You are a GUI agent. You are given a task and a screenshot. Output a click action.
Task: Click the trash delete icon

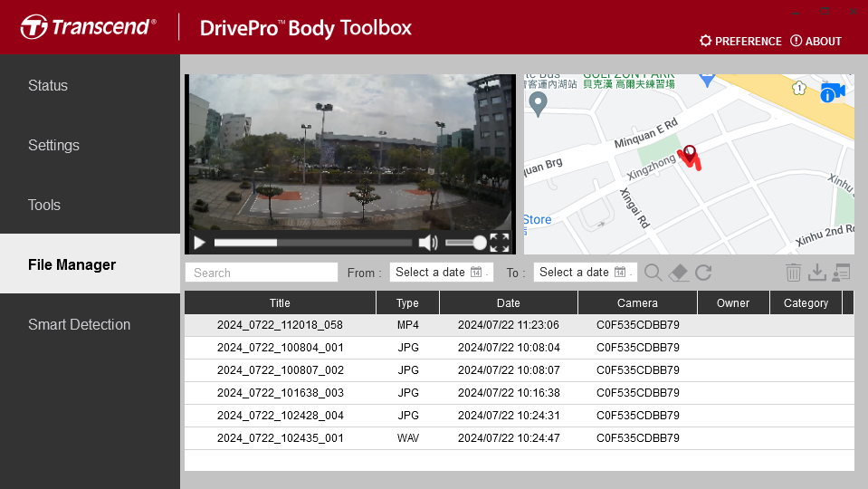(793, 273)
